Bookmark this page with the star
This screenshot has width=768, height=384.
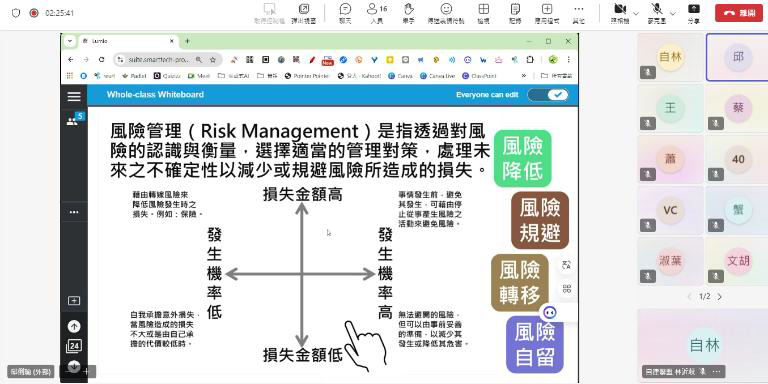[x=213, y=60]
